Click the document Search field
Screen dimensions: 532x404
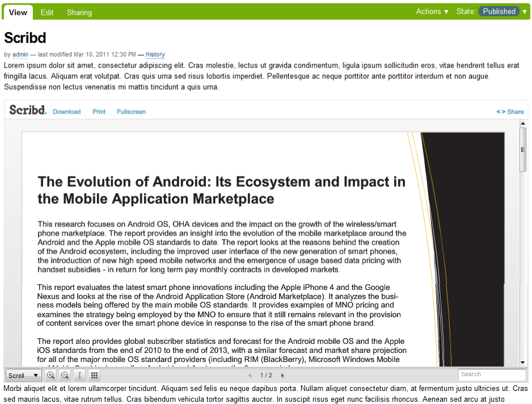pyautogui.click(x=492, y=374)
